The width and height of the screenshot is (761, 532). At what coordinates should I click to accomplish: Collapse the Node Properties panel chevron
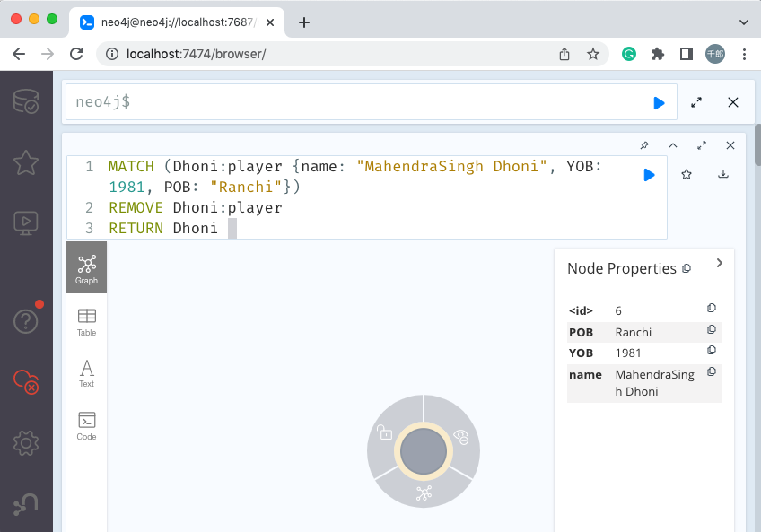pyautogui.click(x=719, y=263)
